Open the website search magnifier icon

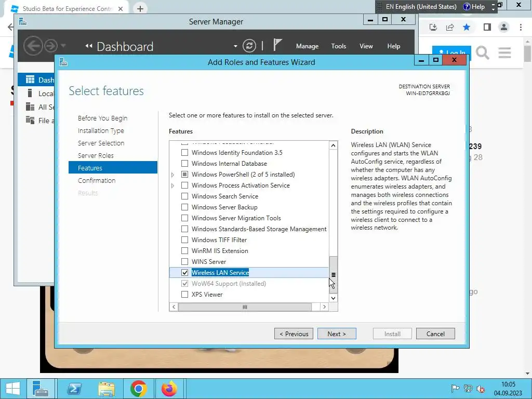coord(482,53)
